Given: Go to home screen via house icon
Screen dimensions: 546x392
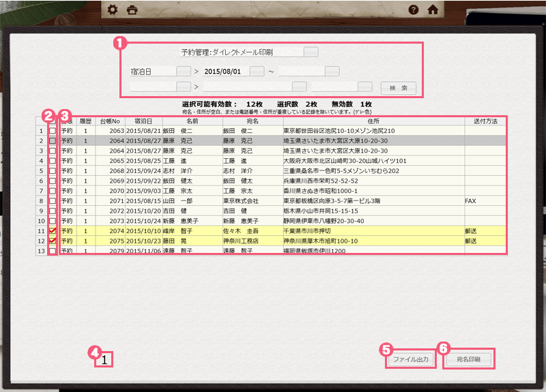Looking at the screenshot, I should 432,10.
